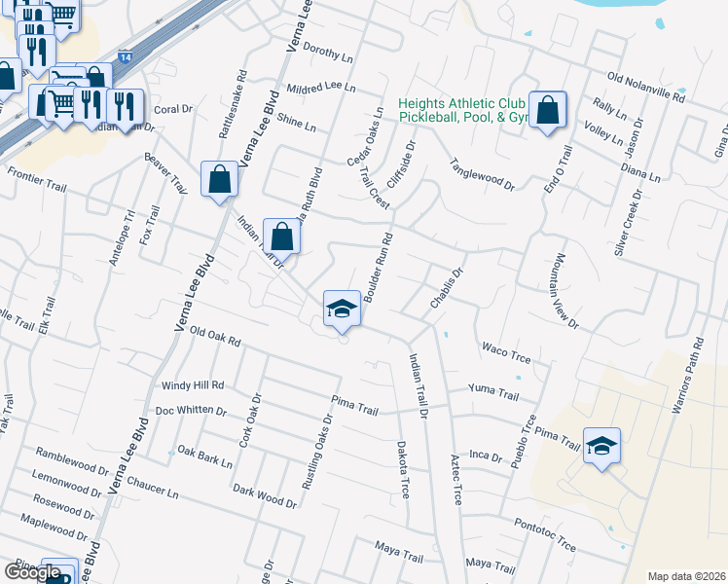Click the Aztec Trce label
Image resolution: width=728 pixels, height=584 pixels.
[x=456, y=480]
